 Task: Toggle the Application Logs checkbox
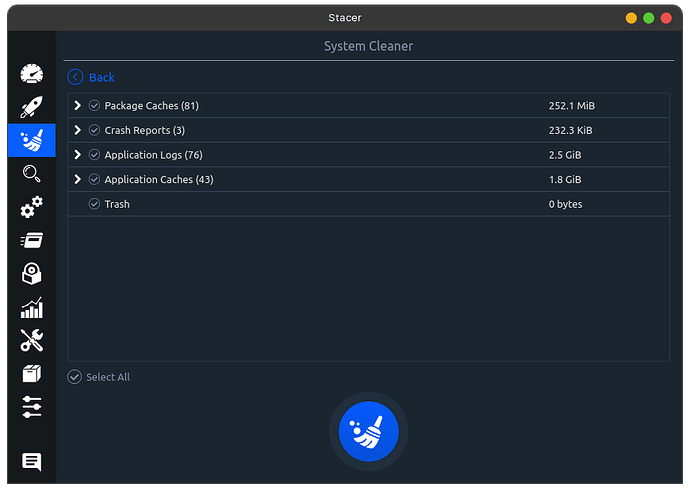click(x=94, y=155)
